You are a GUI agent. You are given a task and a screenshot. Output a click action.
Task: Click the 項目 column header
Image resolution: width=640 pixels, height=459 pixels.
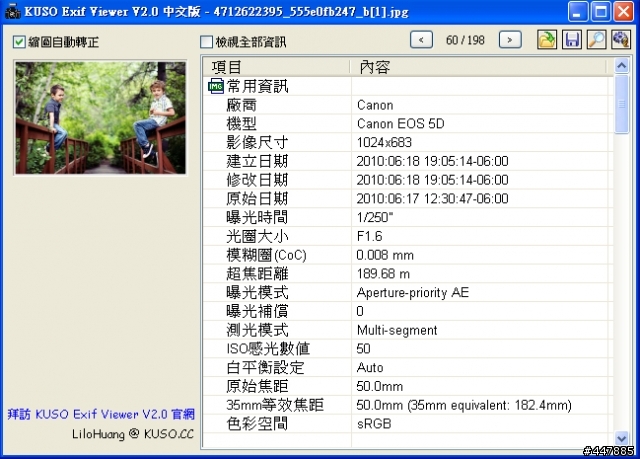[276, 67]
